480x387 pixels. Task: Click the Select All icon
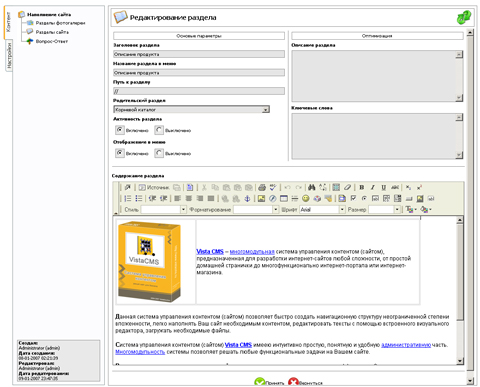click(336, 187)
